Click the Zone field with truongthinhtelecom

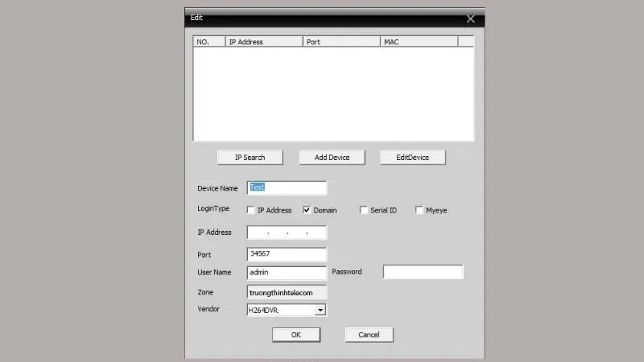click(x=287, y=292)
